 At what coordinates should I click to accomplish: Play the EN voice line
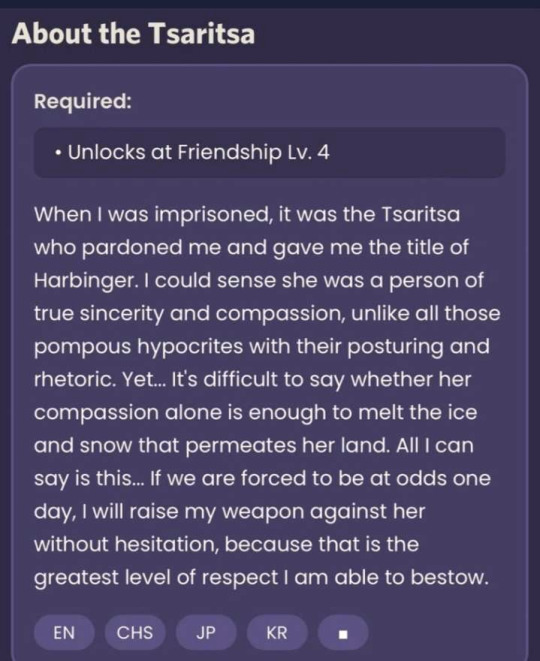pos(64,633)
